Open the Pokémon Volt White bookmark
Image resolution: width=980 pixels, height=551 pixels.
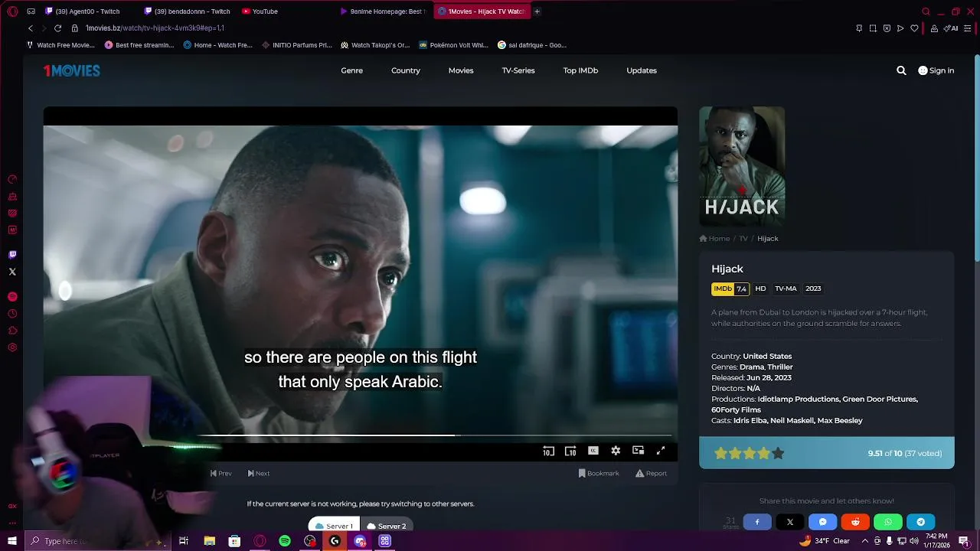click(x=453, y=45)
